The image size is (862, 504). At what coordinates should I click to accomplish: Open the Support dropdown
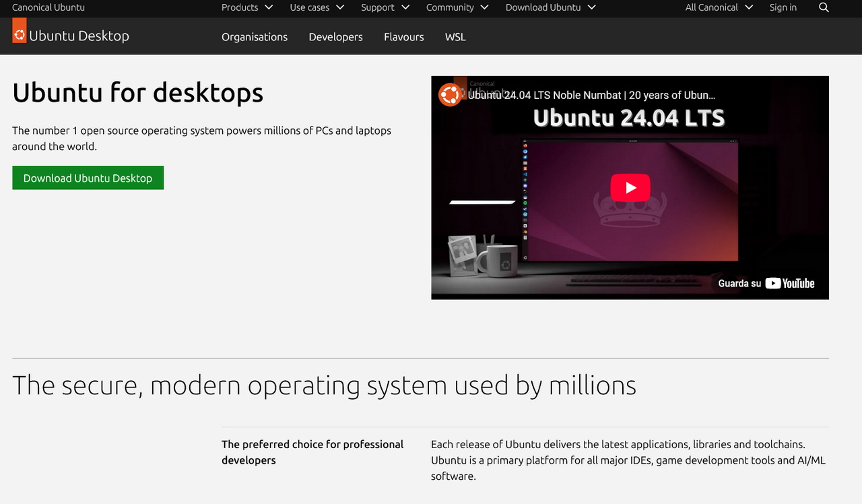pyautogui.click(x=385, y=7)
